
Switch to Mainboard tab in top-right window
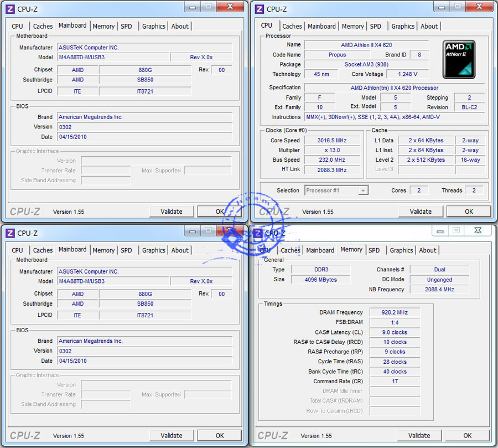tap(321, 27)
